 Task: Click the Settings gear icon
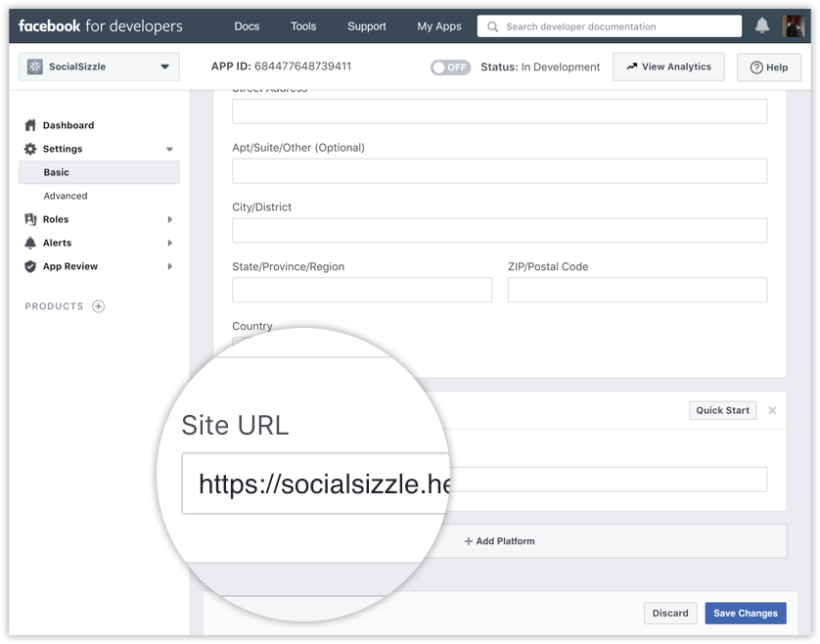coord(30,149)
